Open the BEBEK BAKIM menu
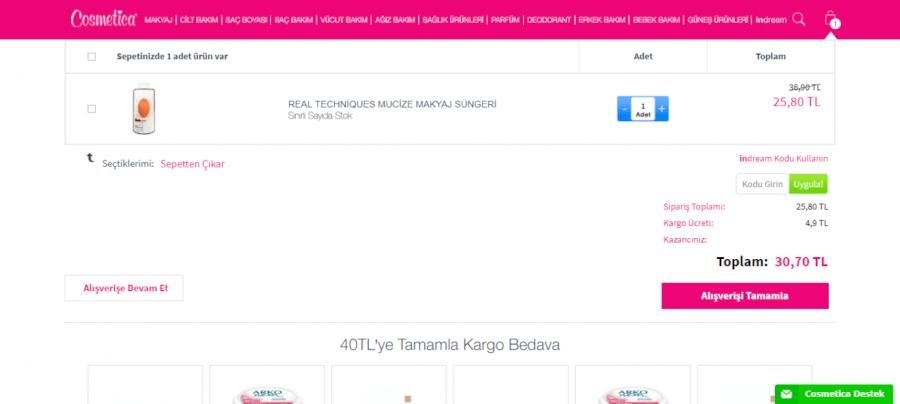 [656, 20]
